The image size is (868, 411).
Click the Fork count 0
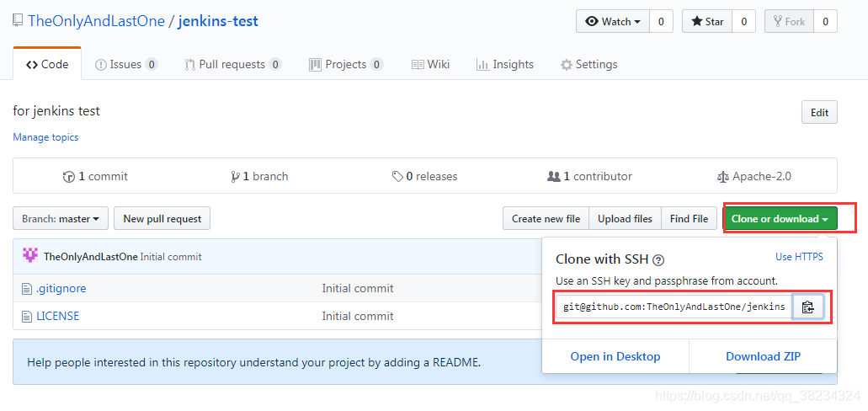[825, 22]
